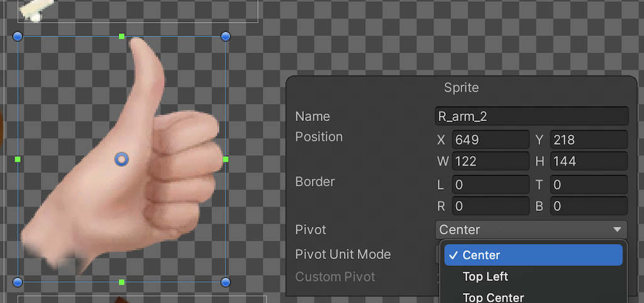Click the blue pivot circle on the sprite
644x303 pixels.
(x=121, y=159)
